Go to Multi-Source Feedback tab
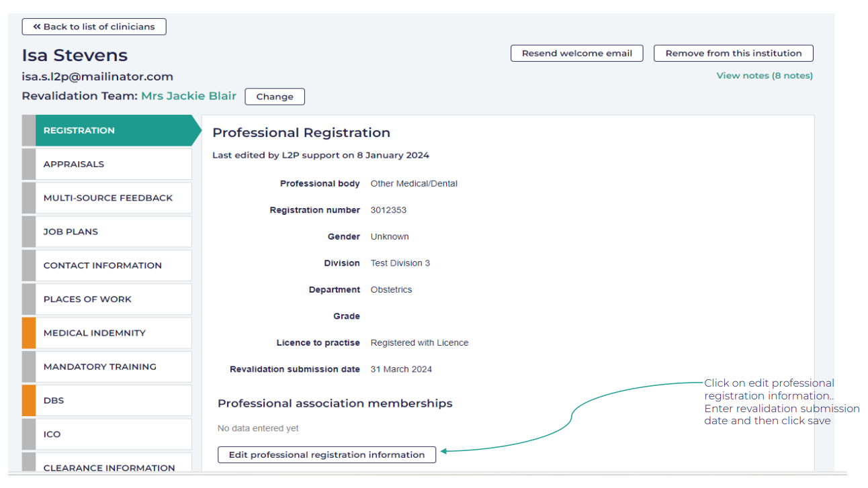 [x=107, y=198]
